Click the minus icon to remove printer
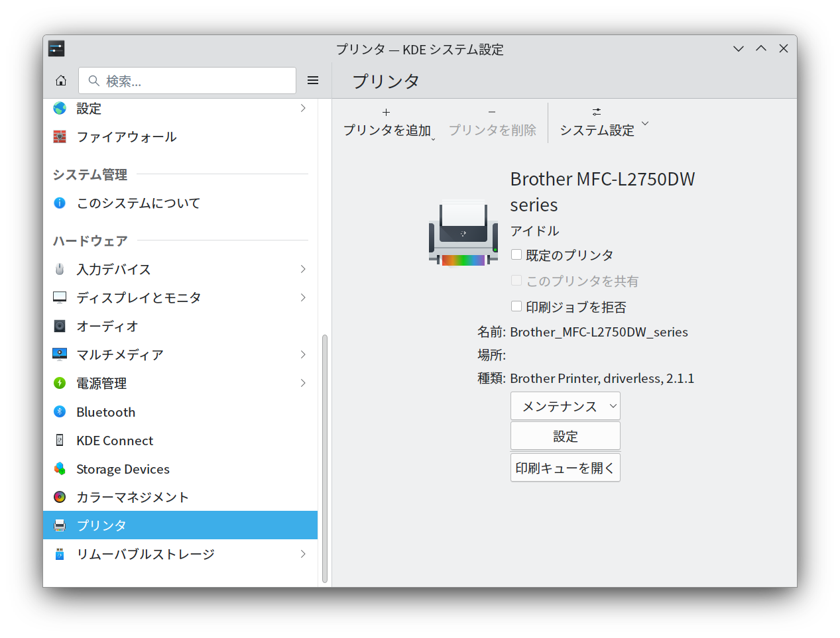840x638 pixels. (492, 113)
